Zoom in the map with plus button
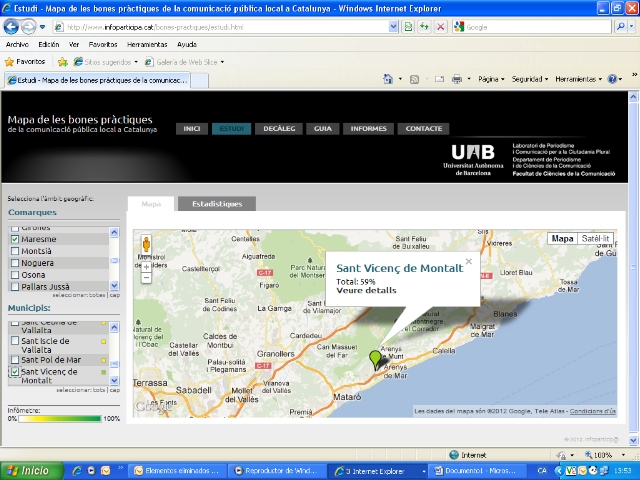Viewport: 640px width, 480px height. 147,267
